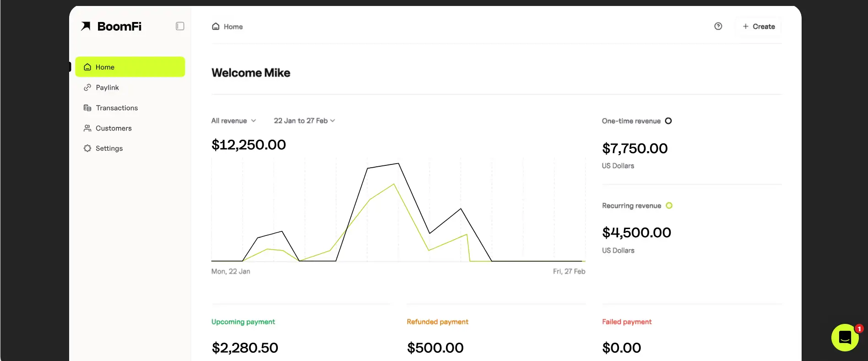This screenshot has height=361, width=868.
Task: Click the chevron next to All revenue
Action: 254,120
